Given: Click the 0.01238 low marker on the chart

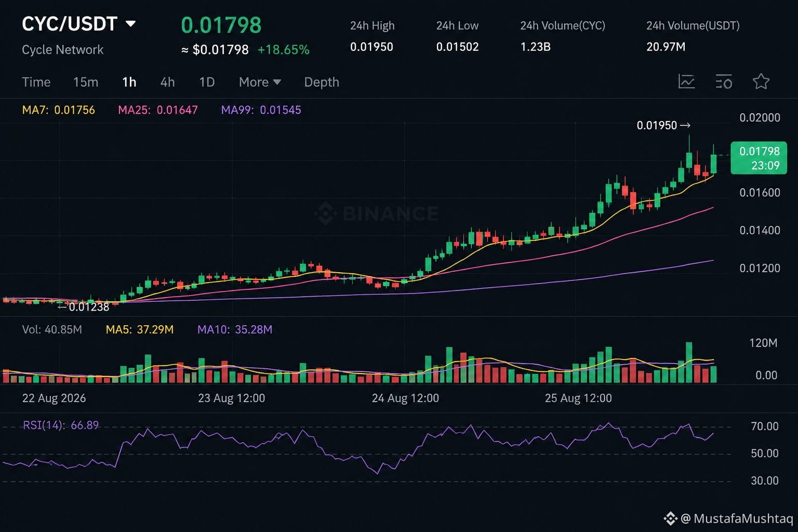Looking at the screenshot, I should pos(84,307).
